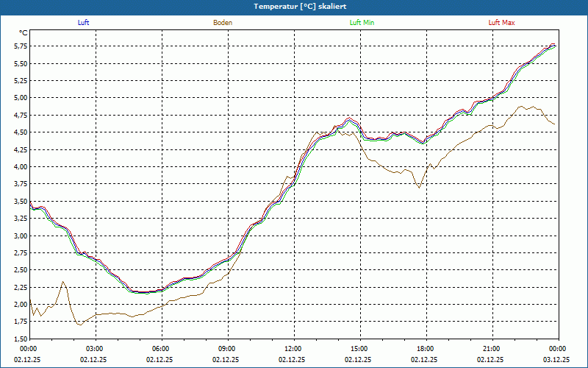Click the green Luft Min legend label
This screenshot has width=588, height=368.
[x=362, y=23]
